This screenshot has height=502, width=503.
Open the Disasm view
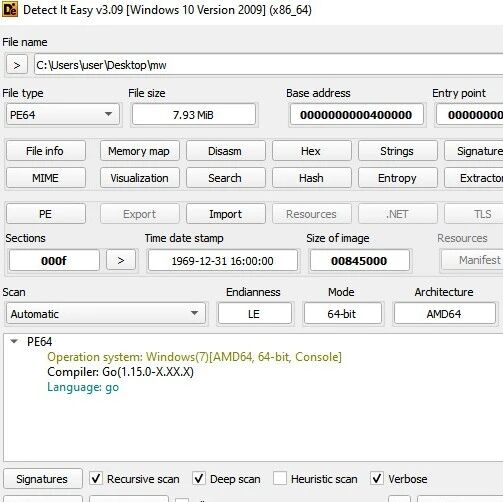226,151
